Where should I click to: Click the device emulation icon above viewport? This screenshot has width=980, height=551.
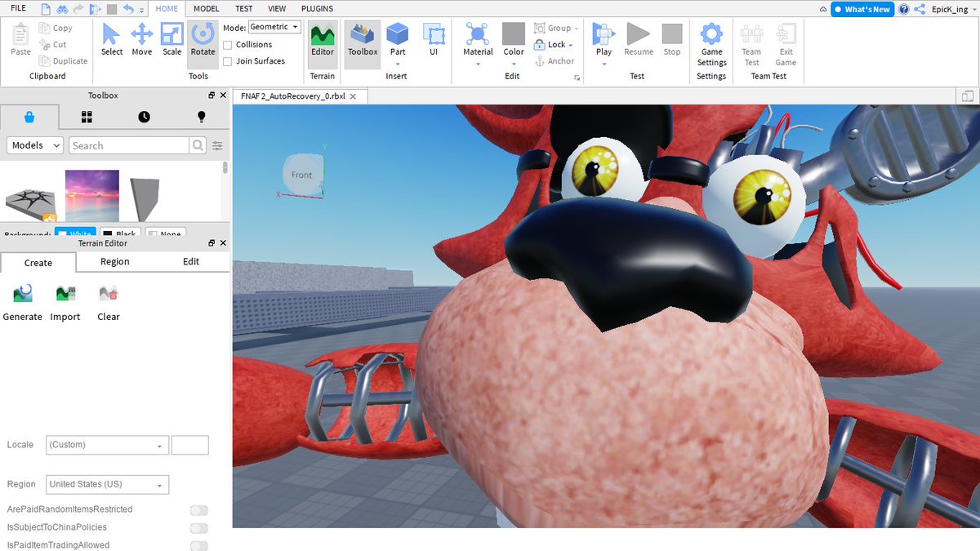pos(969,96)
